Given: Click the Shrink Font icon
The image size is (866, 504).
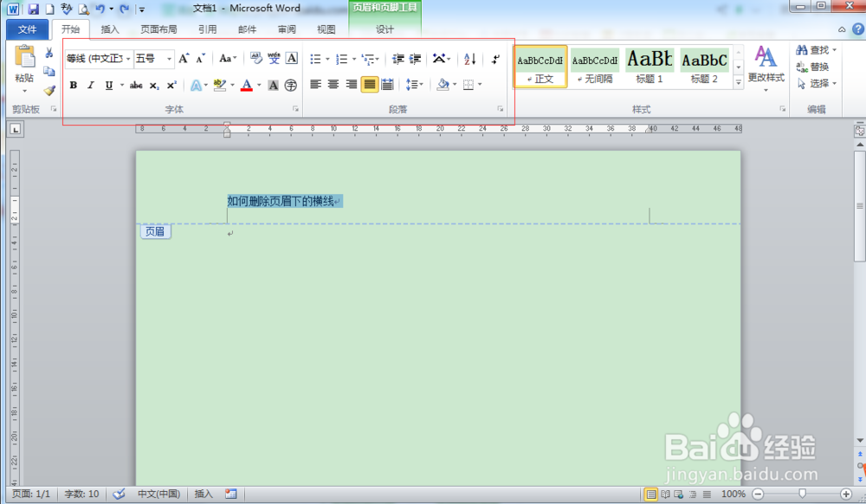Looking at the screenshot, I should (x=201, y=58).
